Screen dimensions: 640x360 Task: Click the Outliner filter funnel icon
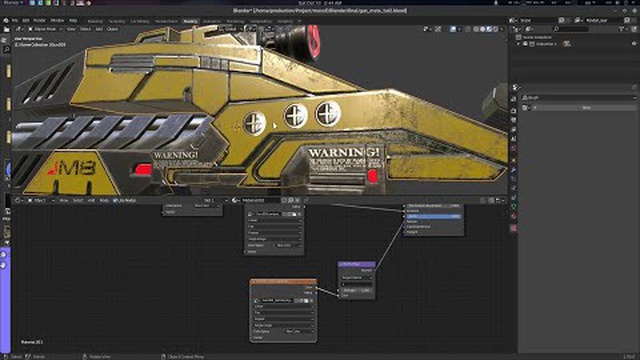622,29
